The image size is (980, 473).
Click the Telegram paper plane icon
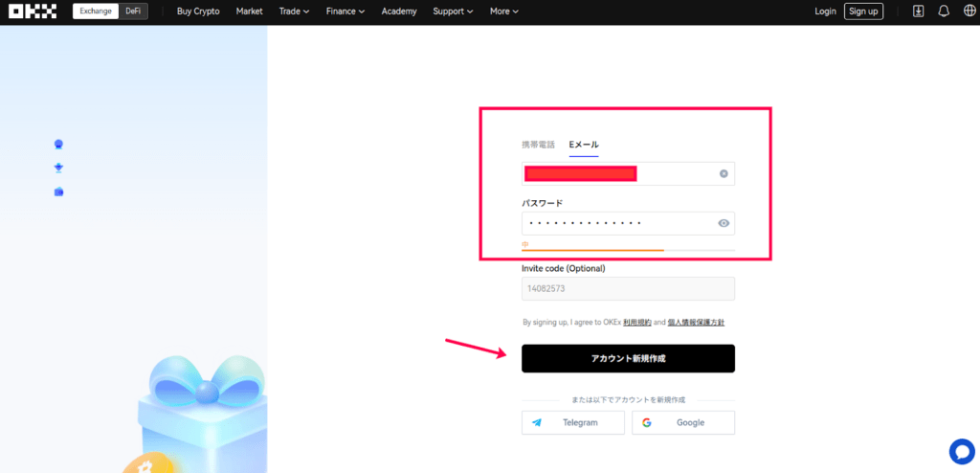(537, 423)
